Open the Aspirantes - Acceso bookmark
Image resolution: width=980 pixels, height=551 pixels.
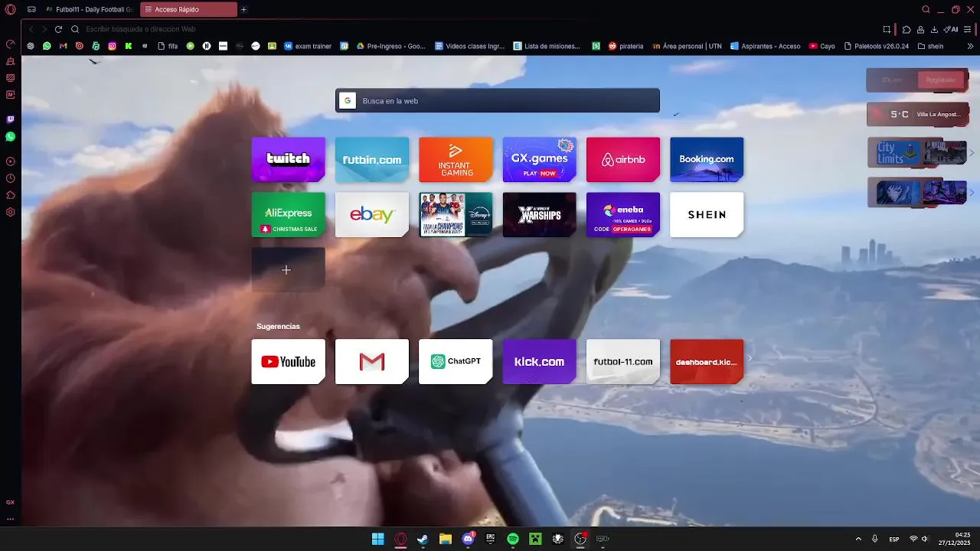(765, 46)
